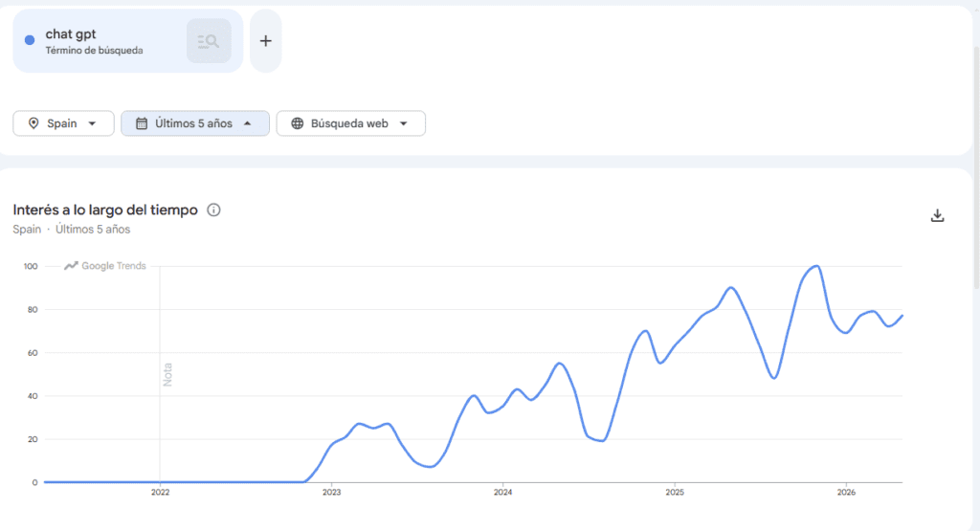Open the Spain region dropdown
The width and height of the screenshot is (980, 531).
click(63, 123)
